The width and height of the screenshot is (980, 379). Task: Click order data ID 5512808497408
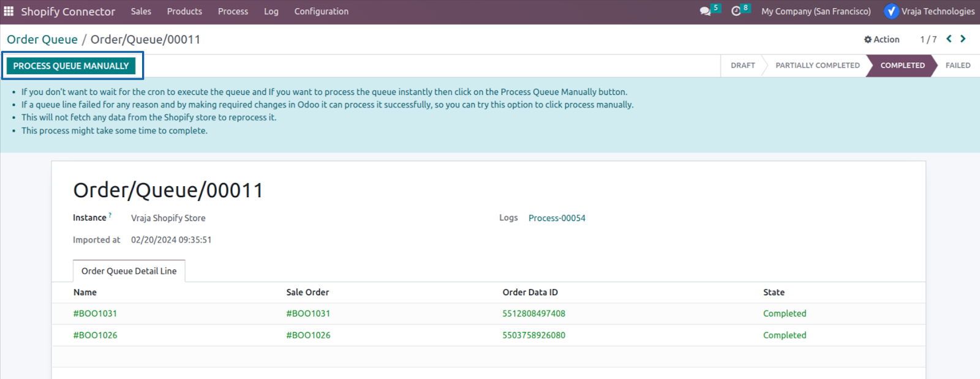click(533, 313)
